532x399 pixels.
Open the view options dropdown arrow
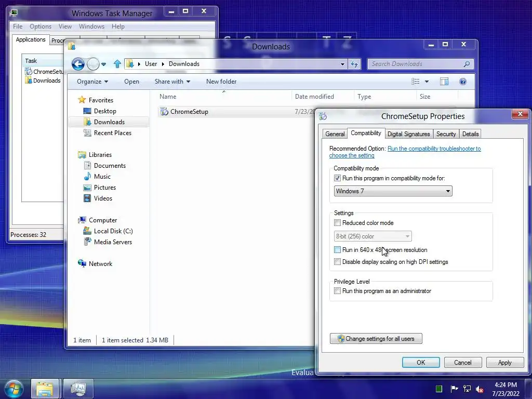click(427, 82)
